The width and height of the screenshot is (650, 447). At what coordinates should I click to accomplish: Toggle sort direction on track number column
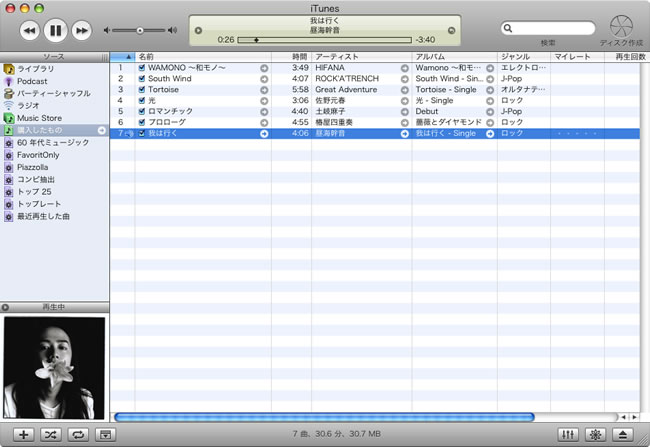[x=122, y=57]
